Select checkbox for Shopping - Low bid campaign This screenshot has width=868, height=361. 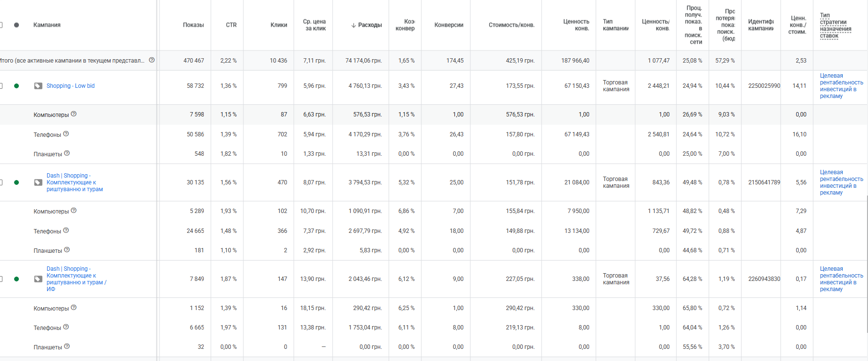click(1, 86)
